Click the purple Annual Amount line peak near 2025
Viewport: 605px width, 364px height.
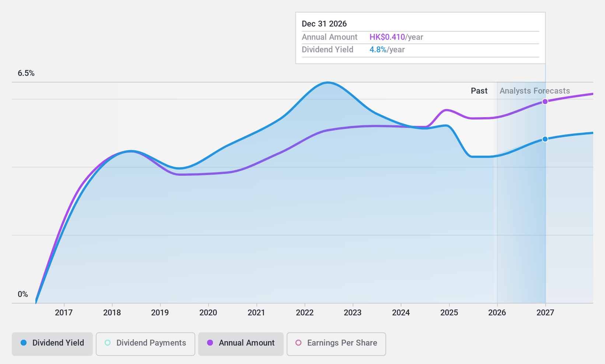[x=447, y=110]
